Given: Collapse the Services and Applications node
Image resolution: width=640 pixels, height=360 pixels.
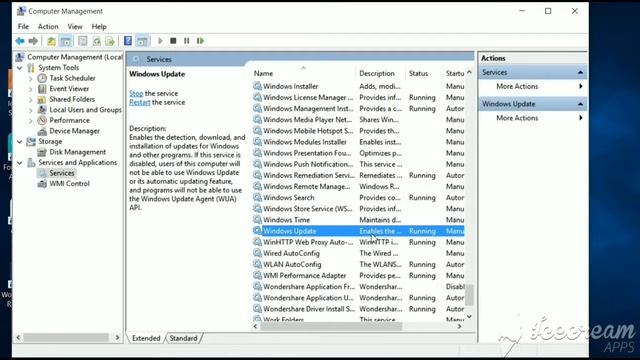Looking at the screenshot, I should [x=20, y=162].
